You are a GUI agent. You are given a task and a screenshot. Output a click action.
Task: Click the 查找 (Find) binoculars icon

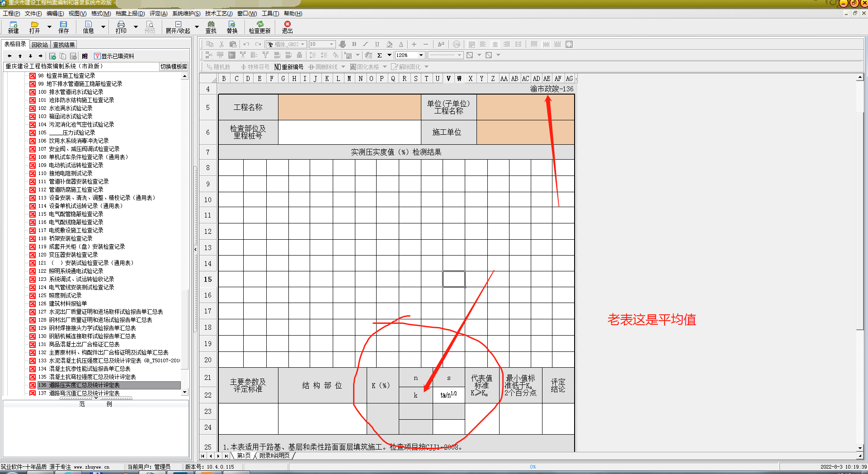pos(211,24)
